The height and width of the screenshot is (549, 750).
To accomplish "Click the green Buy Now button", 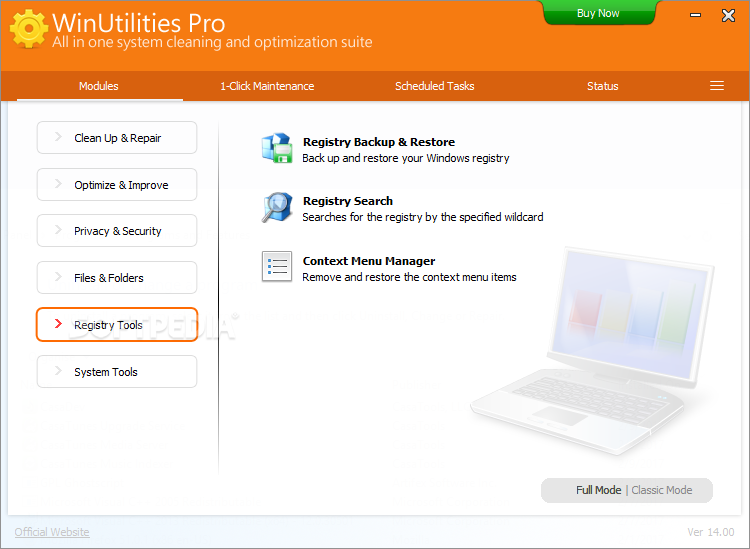I will pyautogui.click(x=598, y=13).
